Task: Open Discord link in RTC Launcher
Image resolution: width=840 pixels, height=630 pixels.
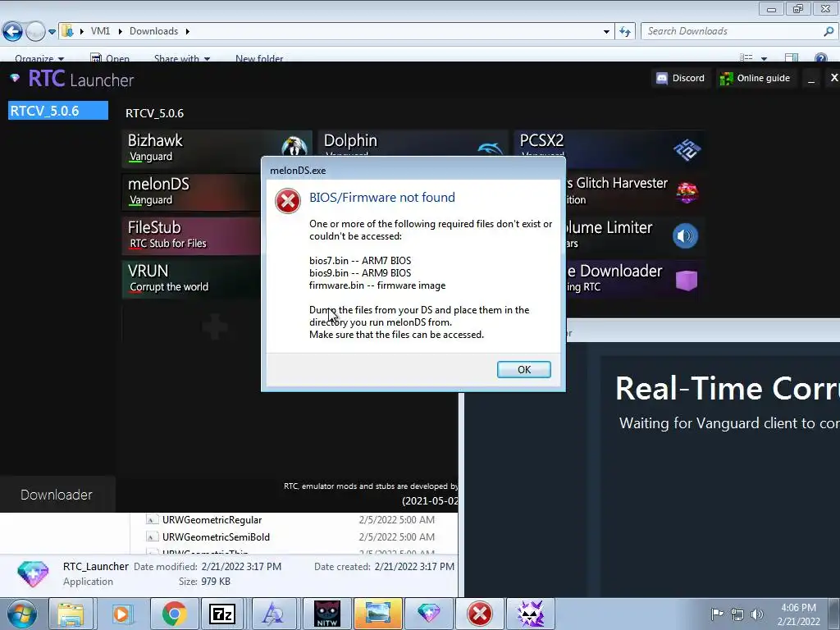Action: click(680, 78)
